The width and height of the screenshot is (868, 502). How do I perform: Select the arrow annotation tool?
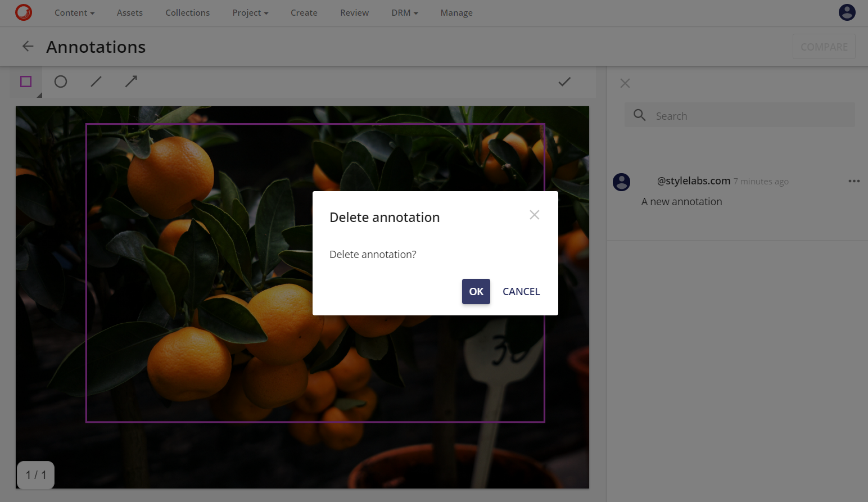(130, 82)
